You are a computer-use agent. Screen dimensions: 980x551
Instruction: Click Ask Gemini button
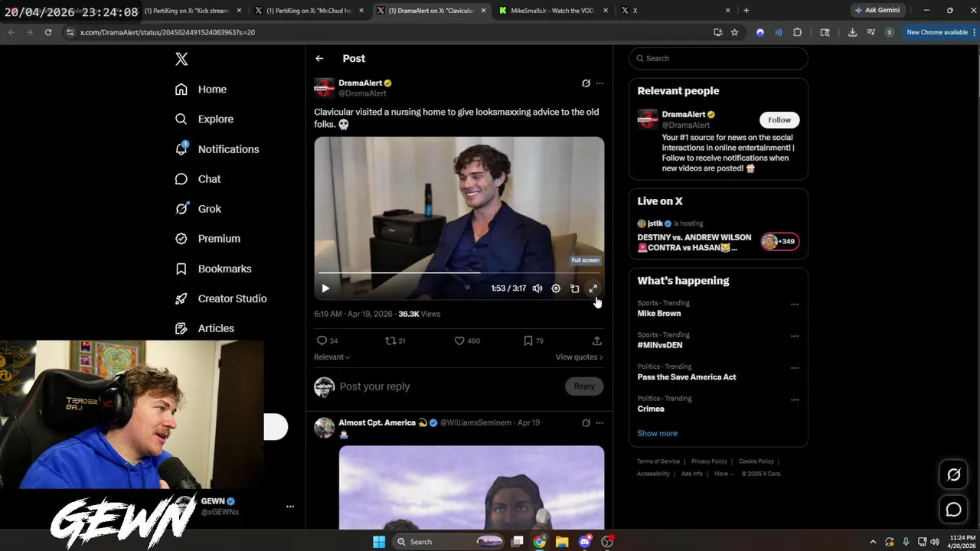click(877, 11)
